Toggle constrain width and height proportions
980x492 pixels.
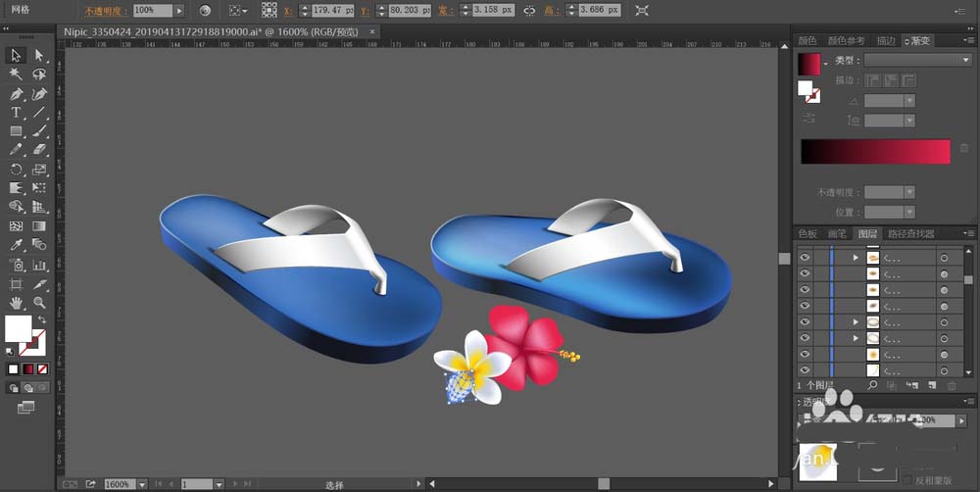click(x=529, y=11)
